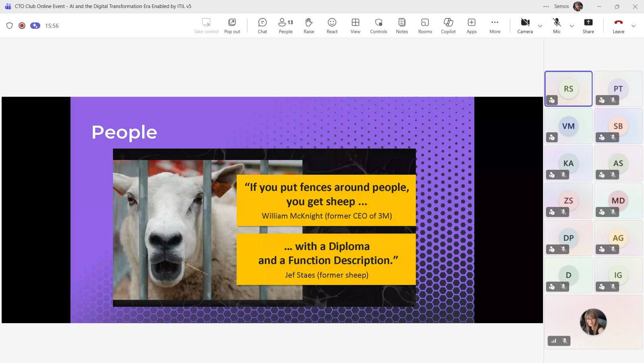This screenshot has width=644, height=363.
Task: Open the Controls menu
Action: tap(378, 26)
